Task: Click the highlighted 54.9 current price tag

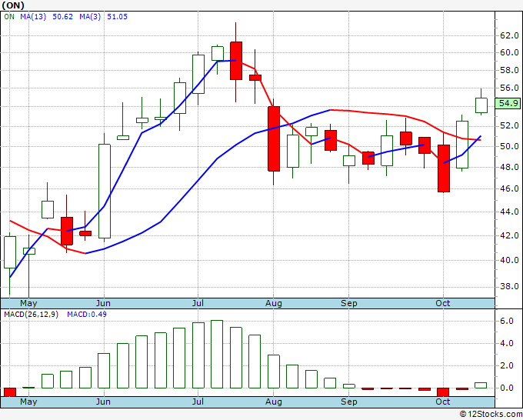Action: pos(508,103)
